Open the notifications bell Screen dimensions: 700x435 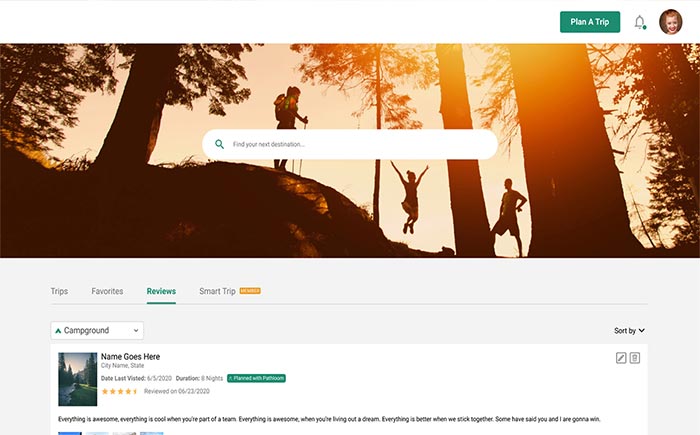(640, 22)
